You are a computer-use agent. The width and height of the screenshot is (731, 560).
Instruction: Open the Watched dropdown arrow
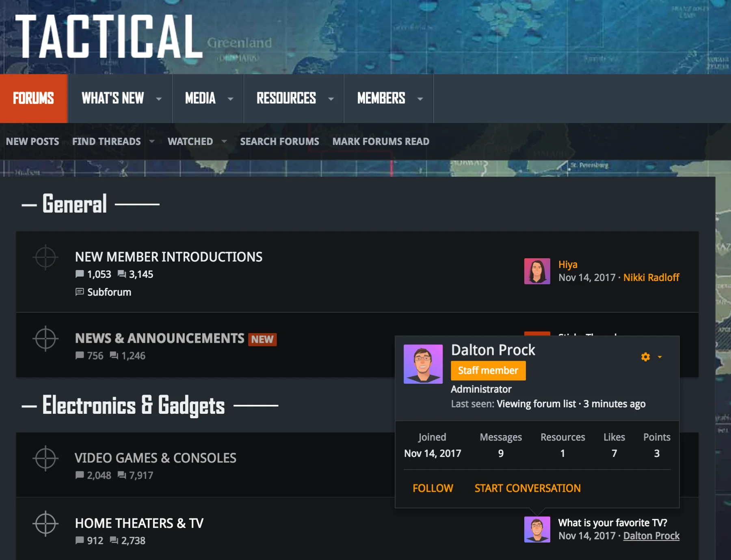[224, 141]
